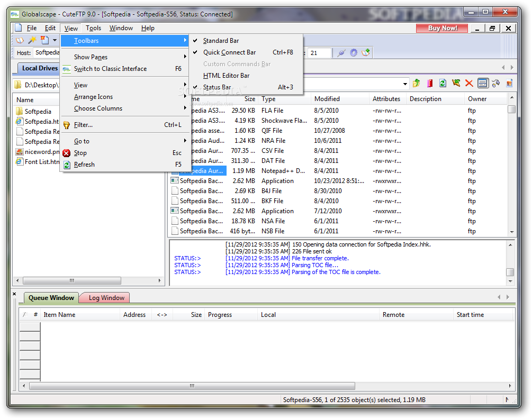
Task: Launch the Connection Wizard wand icon
Action: [x=32, y=40]
